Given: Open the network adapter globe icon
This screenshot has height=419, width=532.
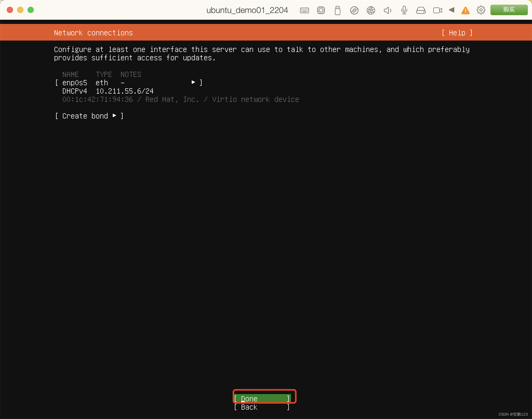Looking at the screenshot, I should click(x=371, y=10).
